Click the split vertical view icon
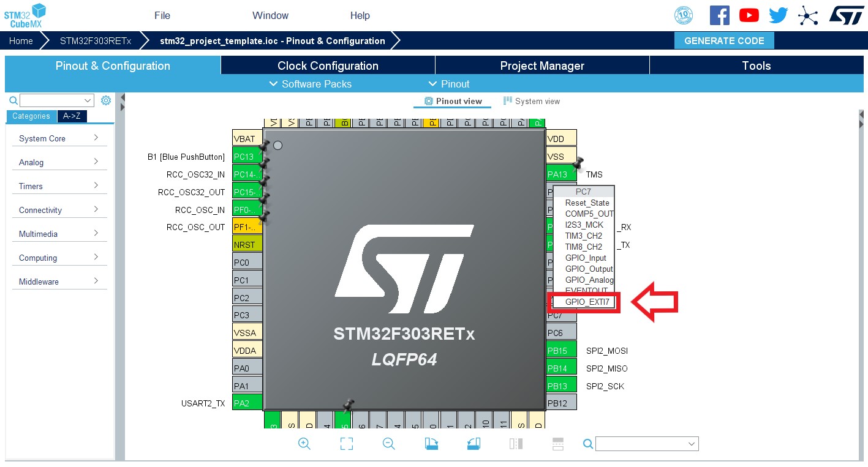The width and height of the screenshot is (868, 467). tap(516, 444)
